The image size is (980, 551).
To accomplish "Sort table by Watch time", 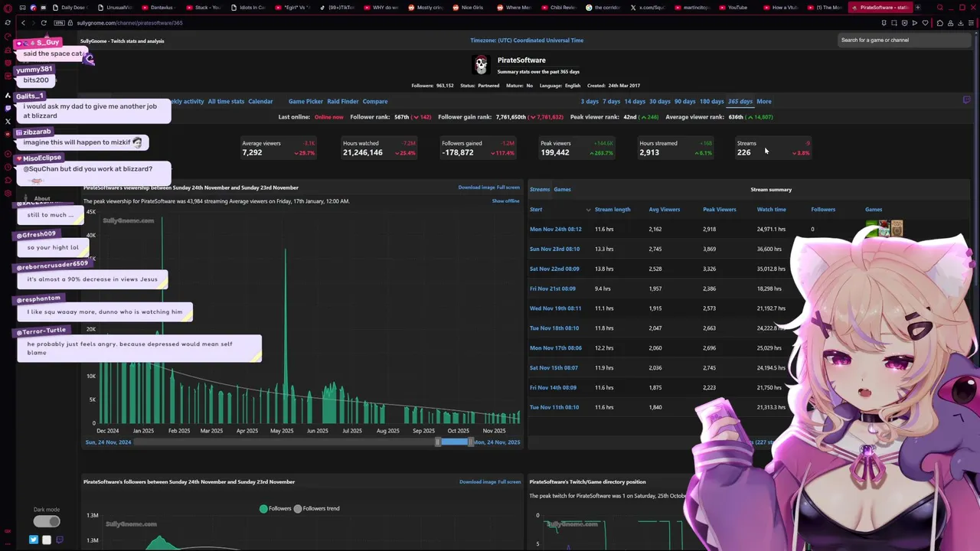I will [x=771, y=210].
